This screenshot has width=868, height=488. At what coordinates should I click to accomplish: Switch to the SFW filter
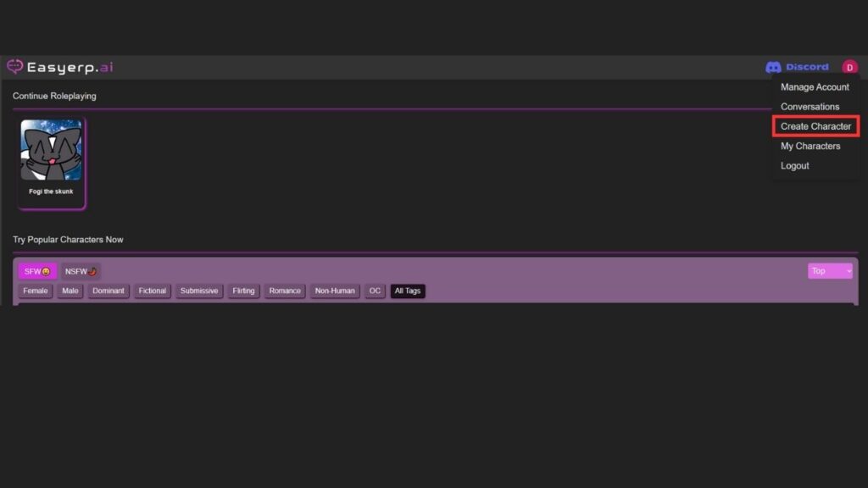[37, 271]
